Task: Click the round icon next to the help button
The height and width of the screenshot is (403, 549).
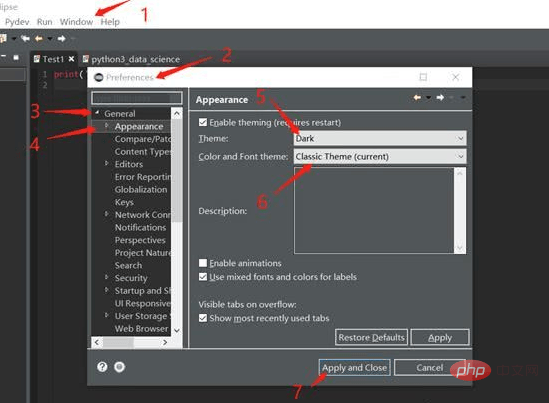Action: tap(119, 367)
